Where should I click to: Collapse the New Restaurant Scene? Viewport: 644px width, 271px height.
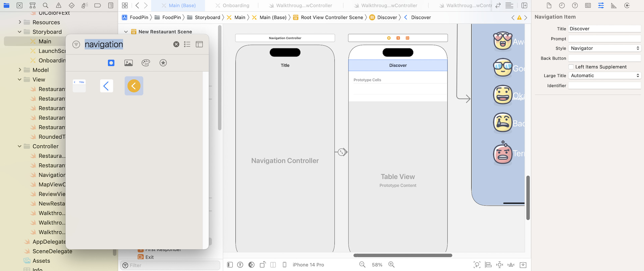click(126, 31)
